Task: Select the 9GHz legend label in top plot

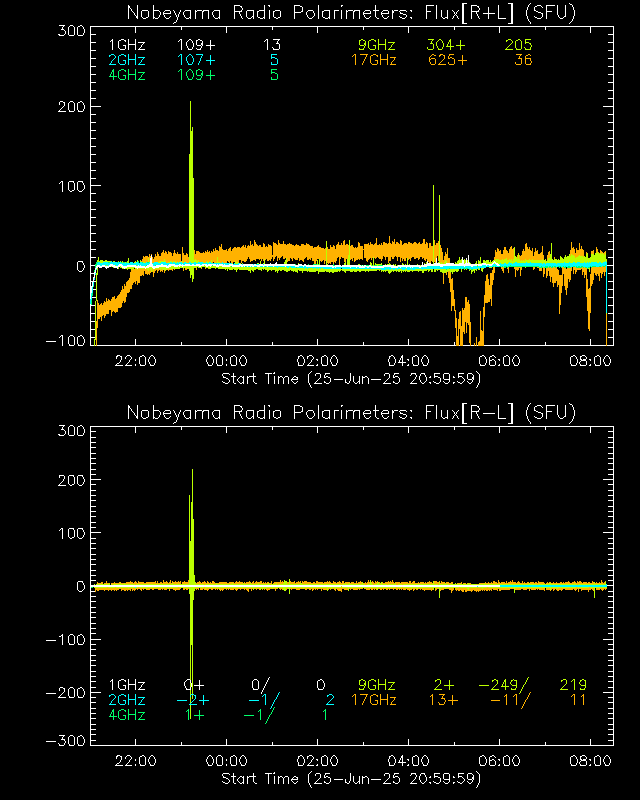Action: coord(376,45)
